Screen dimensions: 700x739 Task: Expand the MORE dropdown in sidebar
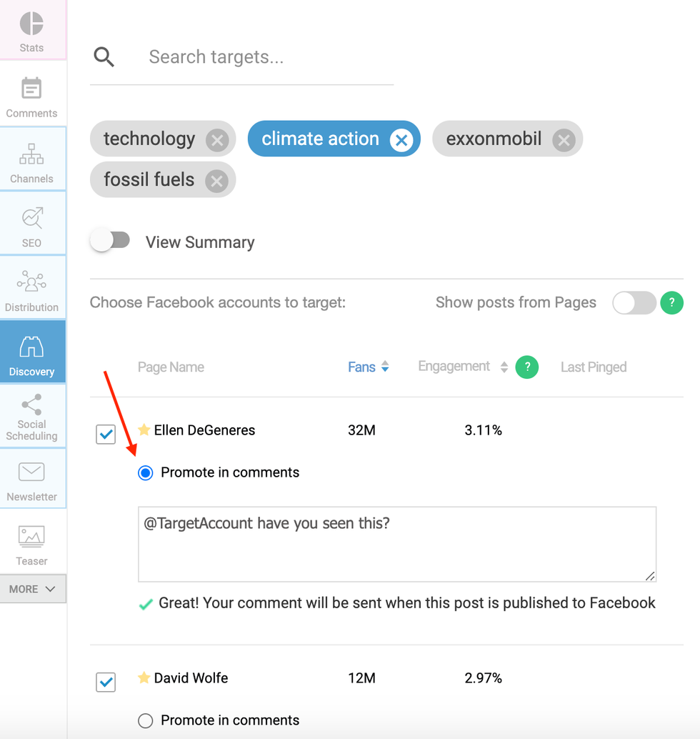(x=33, y=589)
